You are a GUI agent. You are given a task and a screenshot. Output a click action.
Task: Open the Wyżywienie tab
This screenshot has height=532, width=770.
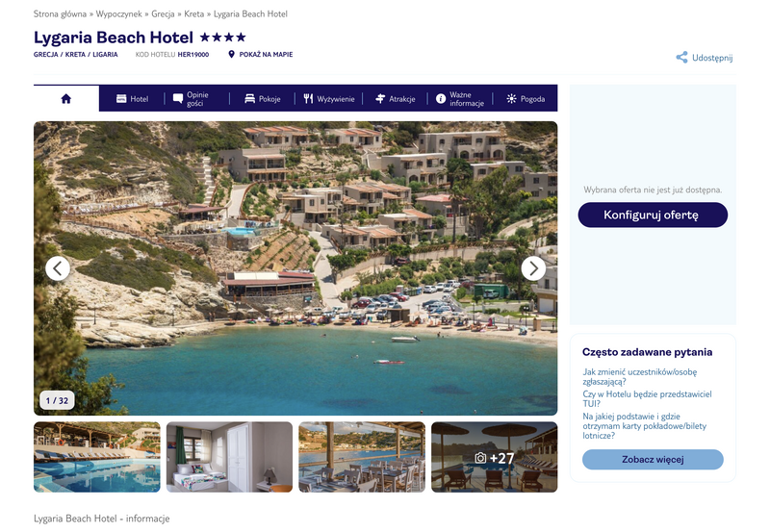[328, 99]
